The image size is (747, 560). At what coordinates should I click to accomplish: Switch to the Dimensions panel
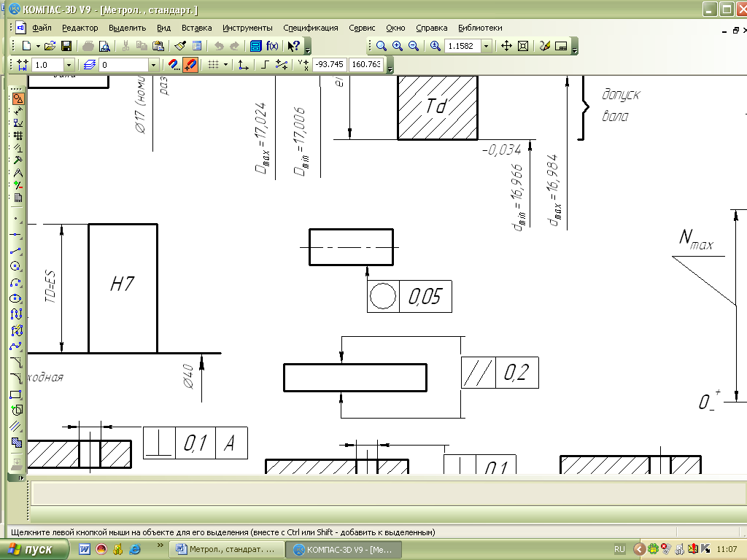click(18, 111)
